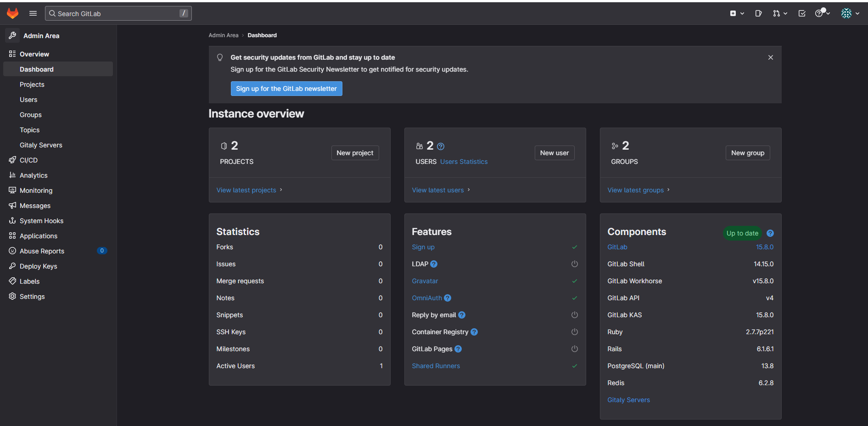Focus the Search GitLab field
Screen dimensions: 868x426
[x=118, y=13]
